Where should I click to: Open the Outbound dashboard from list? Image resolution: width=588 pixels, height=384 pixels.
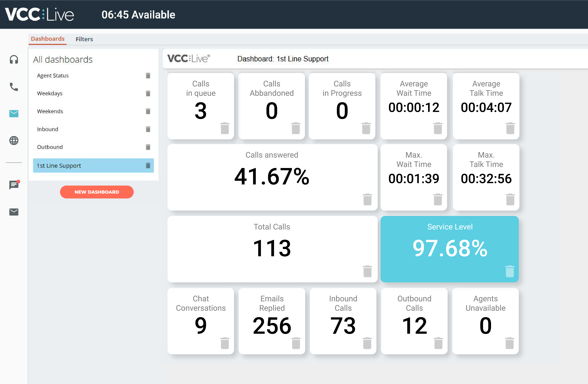point(50,147)
